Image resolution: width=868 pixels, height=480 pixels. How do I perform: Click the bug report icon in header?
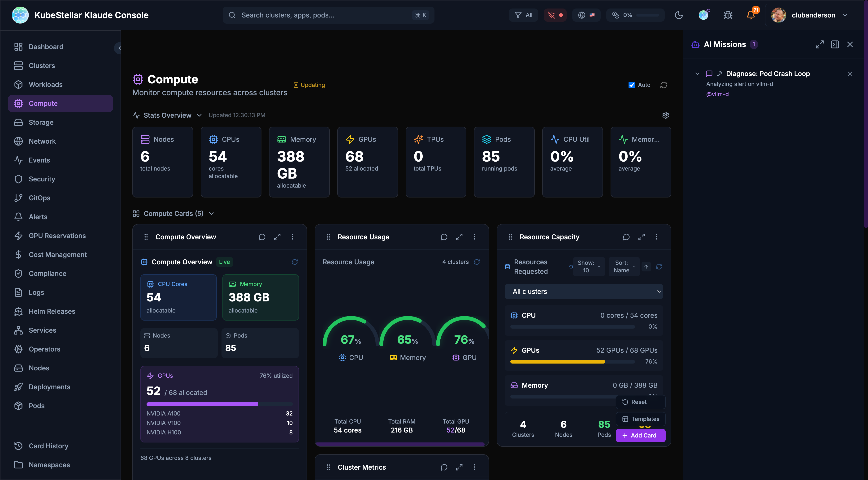pos(728,15)
